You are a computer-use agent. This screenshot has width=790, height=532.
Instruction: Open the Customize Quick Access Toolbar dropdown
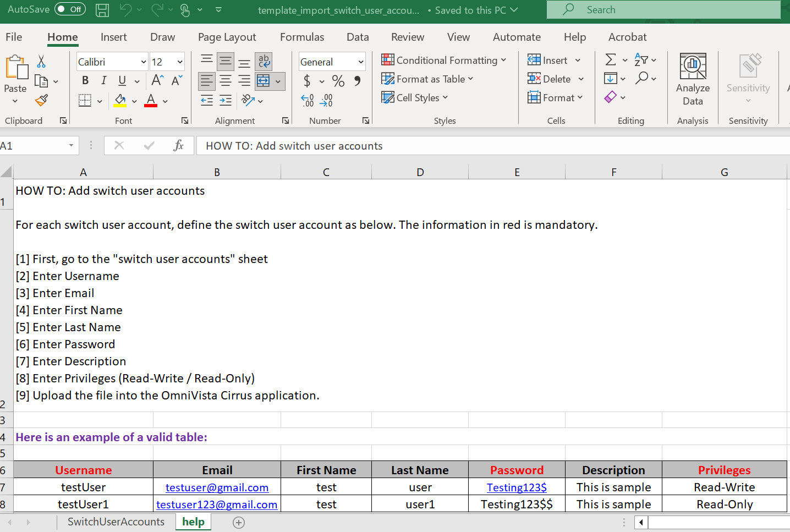pos(218,10)
